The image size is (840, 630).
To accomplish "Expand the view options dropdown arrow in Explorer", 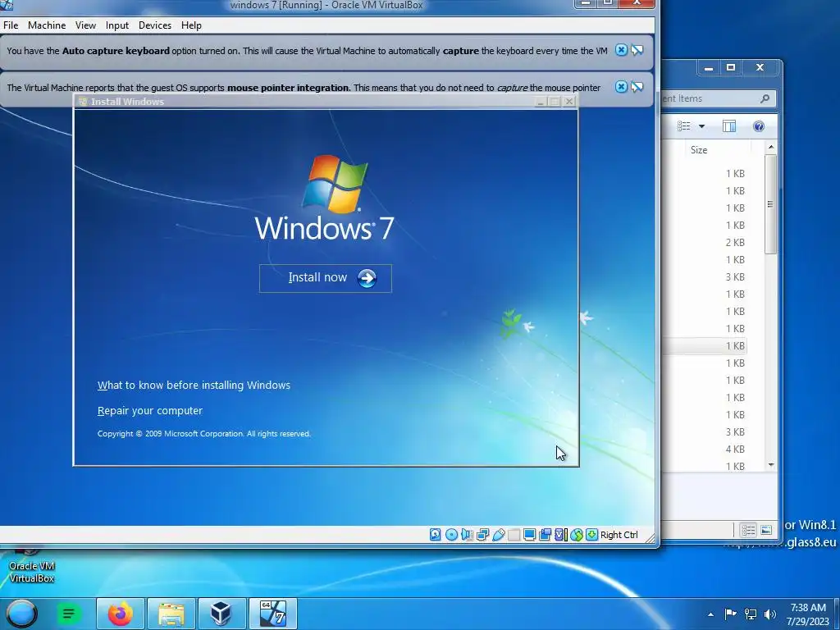I will [701, 126].
